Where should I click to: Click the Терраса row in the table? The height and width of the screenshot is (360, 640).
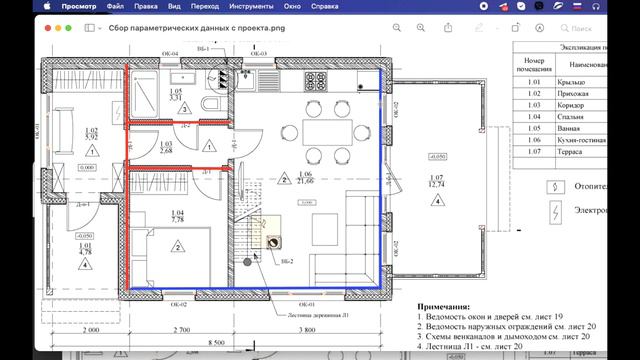(x=560, y=151)
